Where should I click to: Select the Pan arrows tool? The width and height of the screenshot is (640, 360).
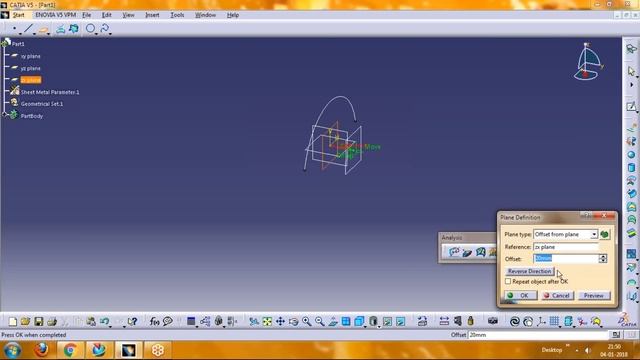[280, 322]
